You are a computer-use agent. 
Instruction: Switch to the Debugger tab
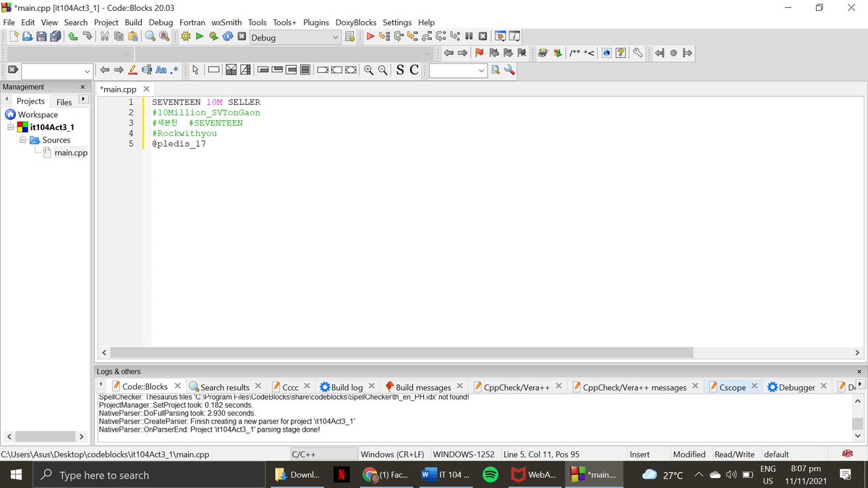[x=796, y=387]
